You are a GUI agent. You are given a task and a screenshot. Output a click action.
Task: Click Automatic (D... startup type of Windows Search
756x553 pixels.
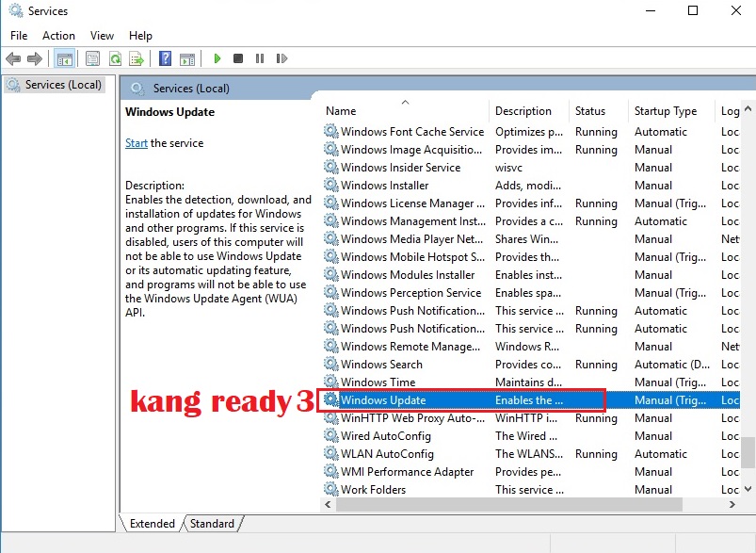click(x=672, y=365)
